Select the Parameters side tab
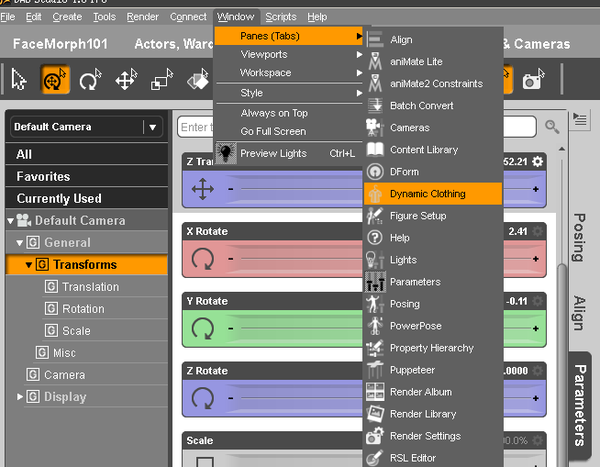The image size is (600, 467). (580, 405)
